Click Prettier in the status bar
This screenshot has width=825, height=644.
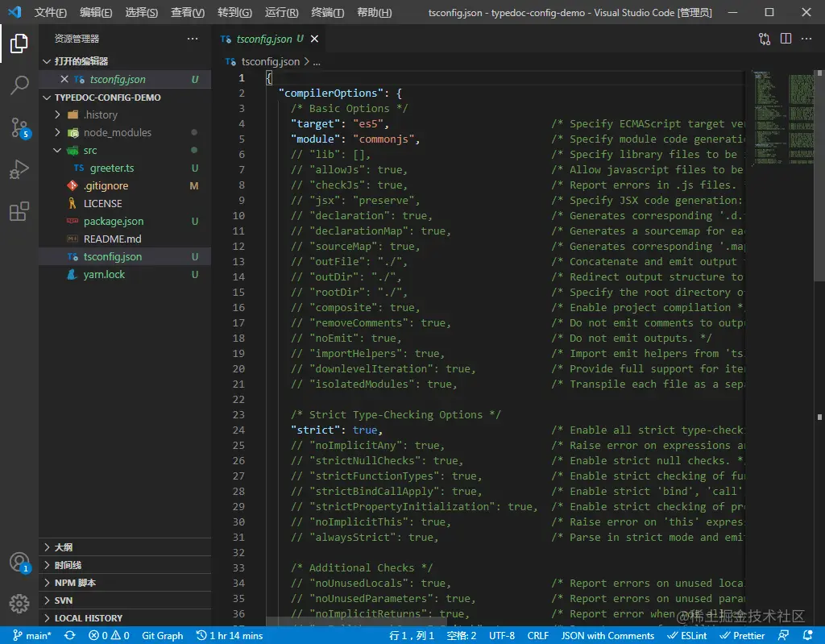[x=742, y=635]
